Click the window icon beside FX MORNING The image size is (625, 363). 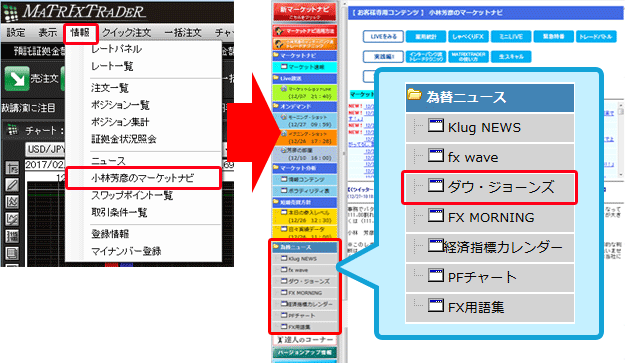tap(436, 215)
